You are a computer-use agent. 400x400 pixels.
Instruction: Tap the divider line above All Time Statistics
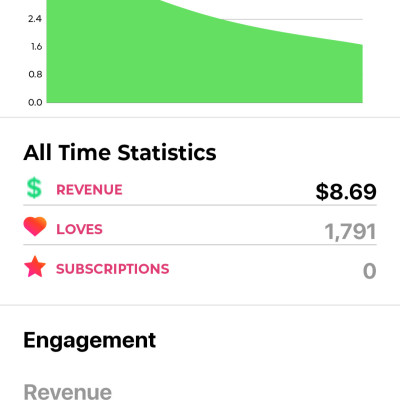(200, 117)
